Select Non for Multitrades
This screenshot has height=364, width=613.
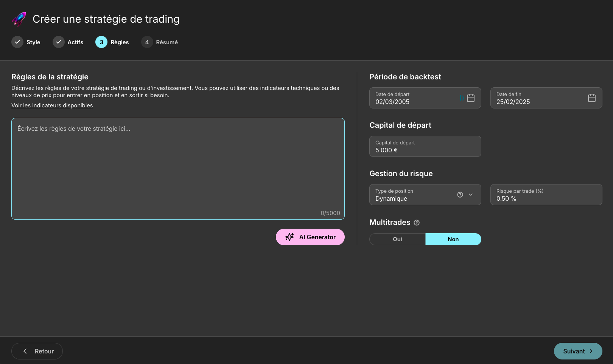tap(453, 239)
